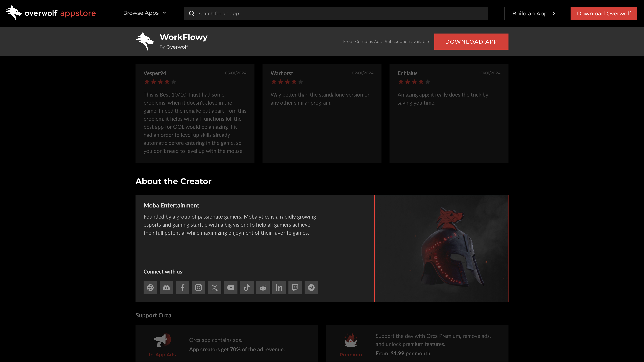Image resolution: width=644 pixels, height=362 pixels.
Task: Click the Support Orca heading
Action: click(x=153, y=316)
